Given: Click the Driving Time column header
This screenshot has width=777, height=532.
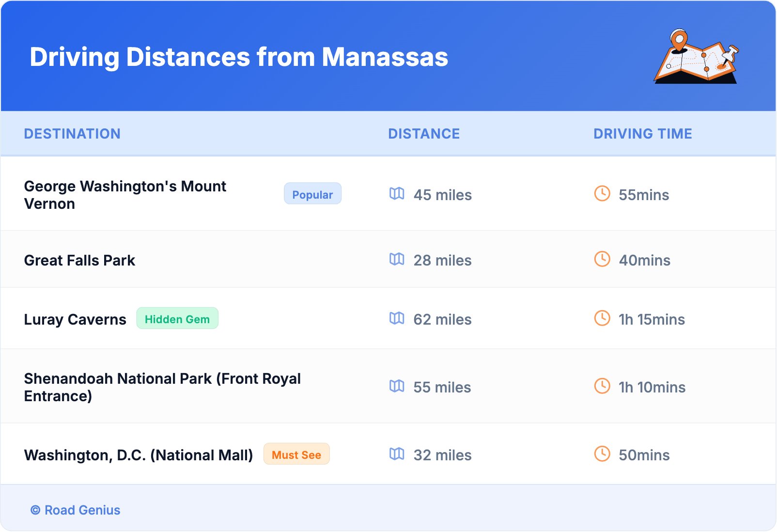Looking at the screenshot, I should tap(642, 134).
